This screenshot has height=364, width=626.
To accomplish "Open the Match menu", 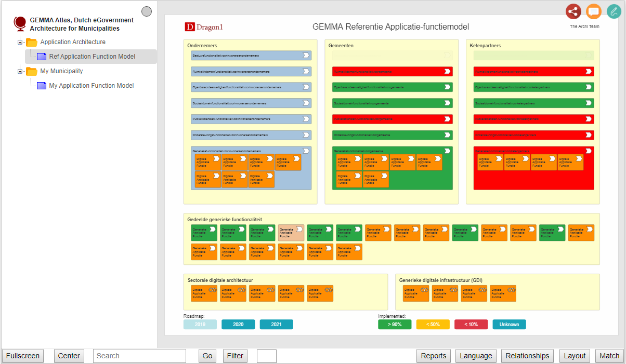I will 609,356.
